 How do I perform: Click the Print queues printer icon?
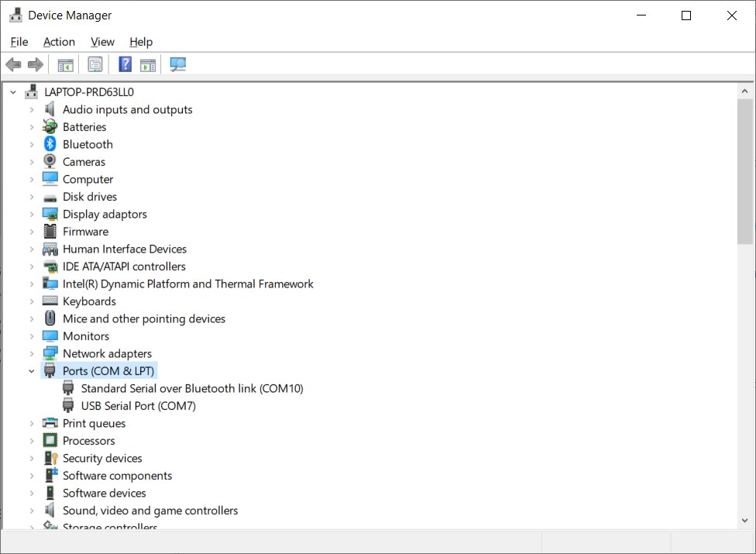(x=50, y=423)
